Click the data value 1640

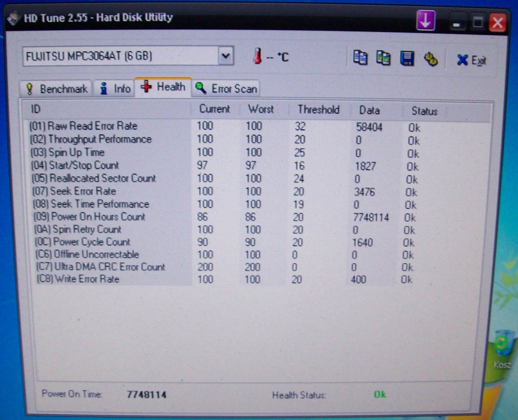(x=362, y=242)
